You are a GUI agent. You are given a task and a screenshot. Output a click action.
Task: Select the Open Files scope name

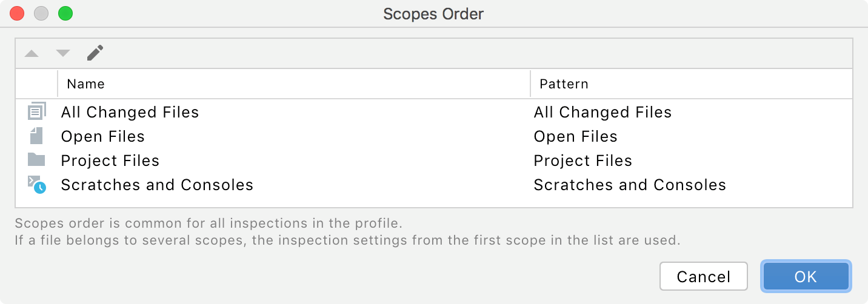[x=103, y=137]
